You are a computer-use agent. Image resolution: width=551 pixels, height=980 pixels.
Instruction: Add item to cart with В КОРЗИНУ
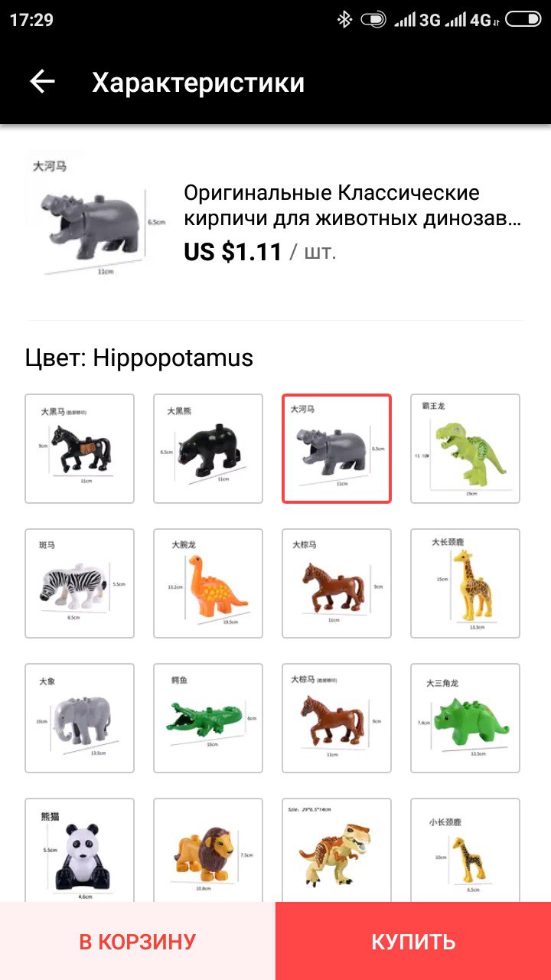(138, 941)
